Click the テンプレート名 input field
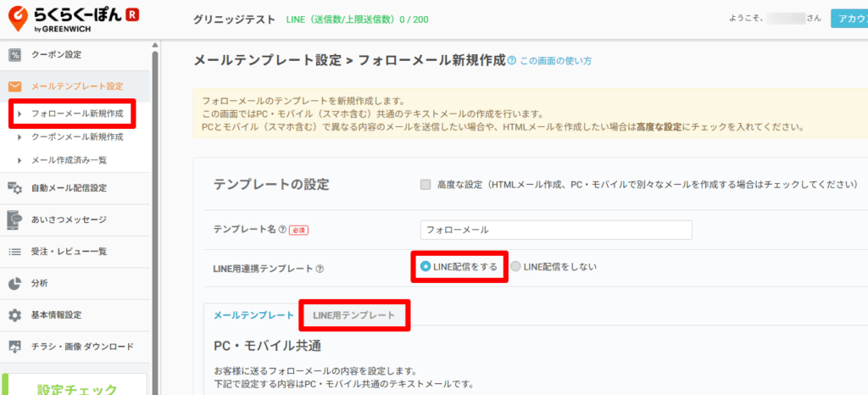This screenshot has height=395, width=868. (x=556, y=230)
